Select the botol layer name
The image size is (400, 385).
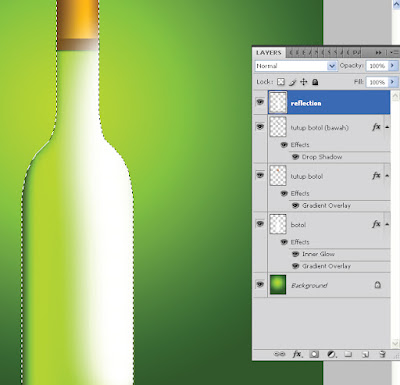click(x=298, y=225)
